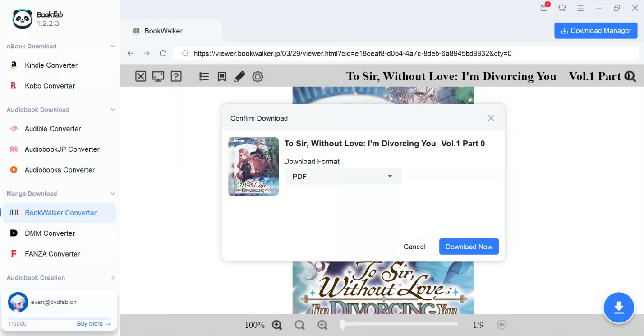
Task: Zoom in using the magnifier plus icon
Action: coord(277,325)
